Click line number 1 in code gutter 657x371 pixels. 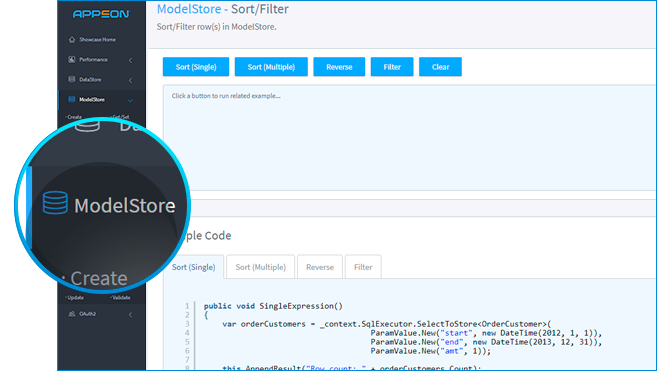pyautogui.click(x=187, y=306)
